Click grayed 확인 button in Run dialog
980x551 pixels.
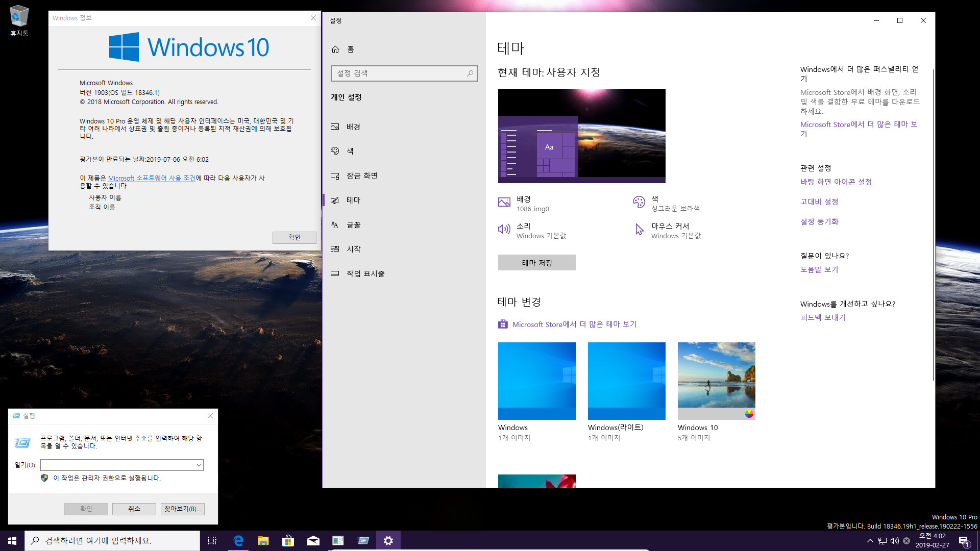tap(86, 509)
